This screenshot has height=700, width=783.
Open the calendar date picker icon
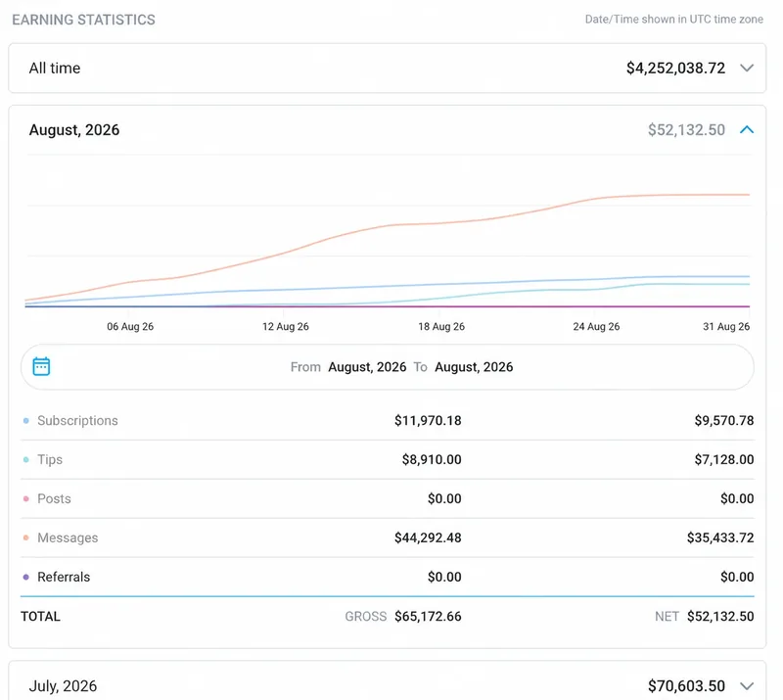click(x=41, y=366)
